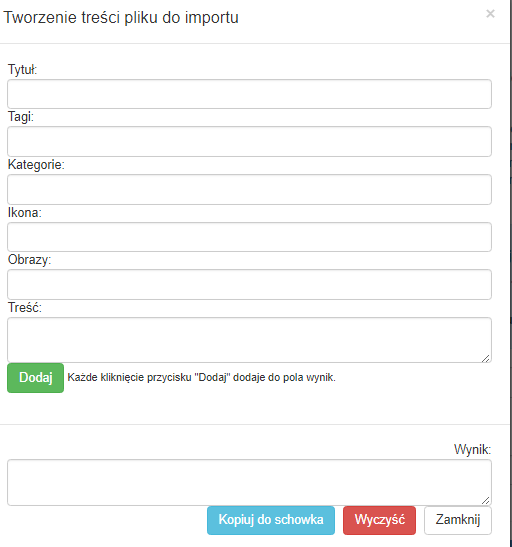Click inside the Wynik result textarea
Screen dimensions: 512x547
[249, 482]
